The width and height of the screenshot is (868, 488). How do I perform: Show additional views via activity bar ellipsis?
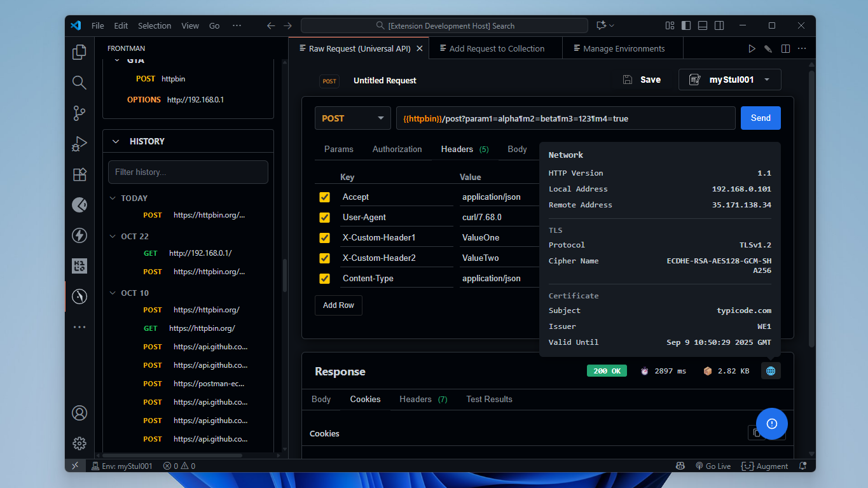(79, 327)
